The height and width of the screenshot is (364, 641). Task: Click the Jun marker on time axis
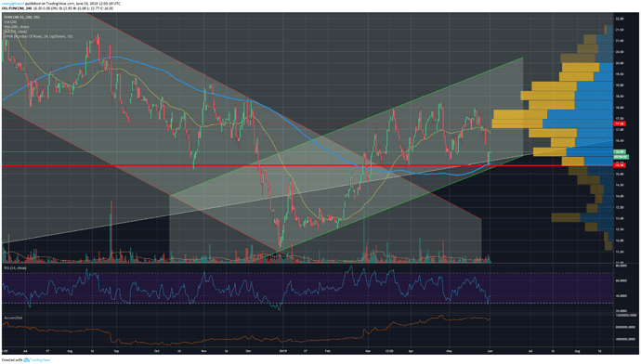click(x=491, y=351)
